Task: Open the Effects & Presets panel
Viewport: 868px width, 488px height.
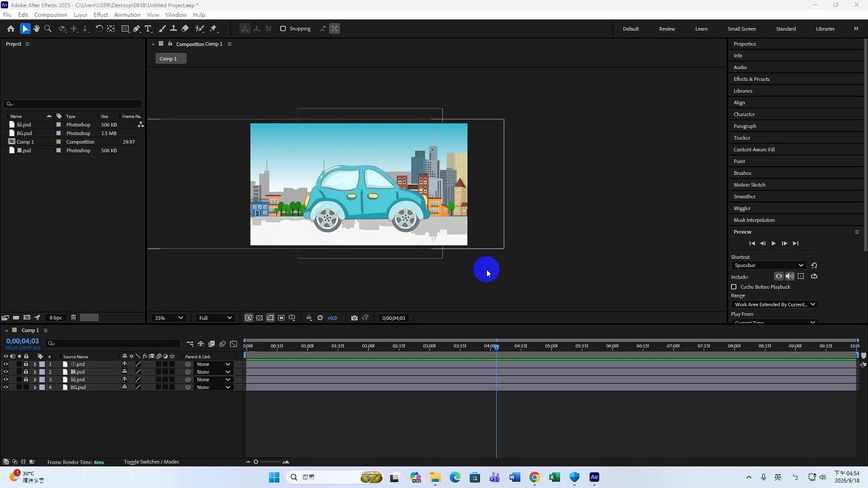Action: point(751,79)
